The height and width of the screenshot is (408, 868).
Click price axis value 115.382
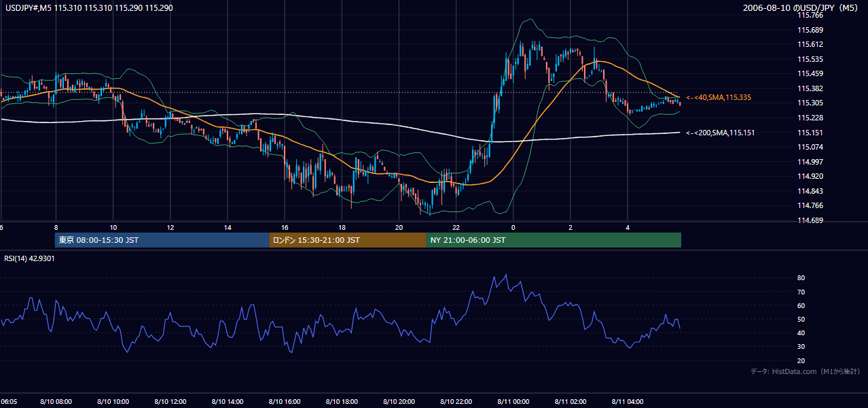810,88
